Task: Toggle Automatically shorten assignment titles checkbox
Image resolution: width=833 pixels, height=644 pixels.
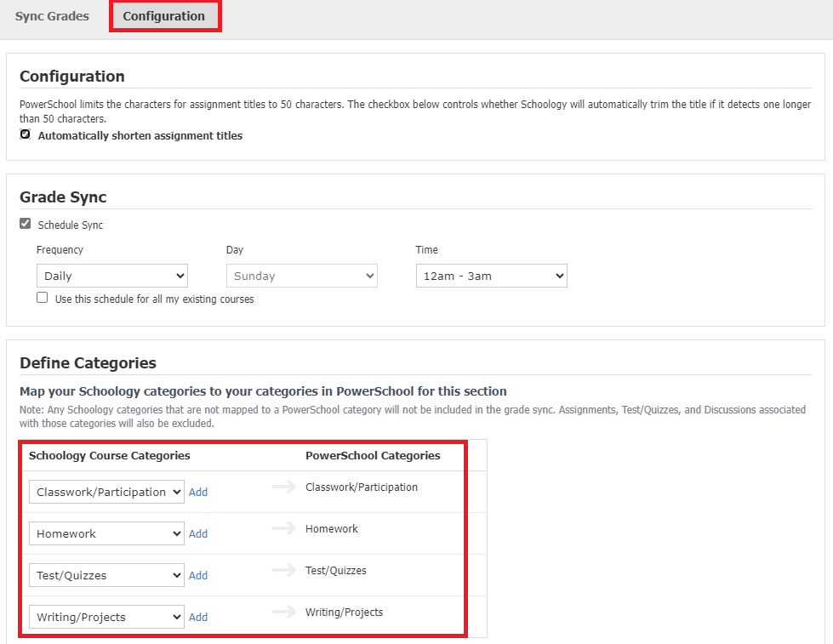Action: [x=25, y=134]
